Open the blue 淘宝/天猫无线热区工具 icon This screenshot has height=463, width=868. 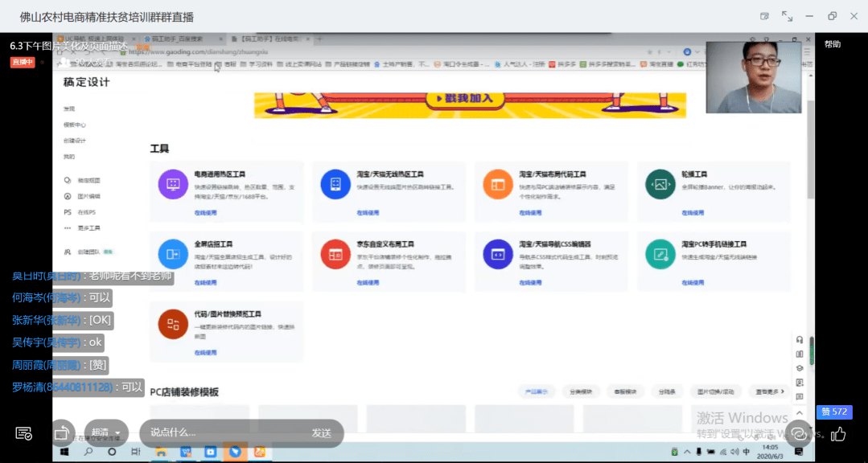pos(335,184)
